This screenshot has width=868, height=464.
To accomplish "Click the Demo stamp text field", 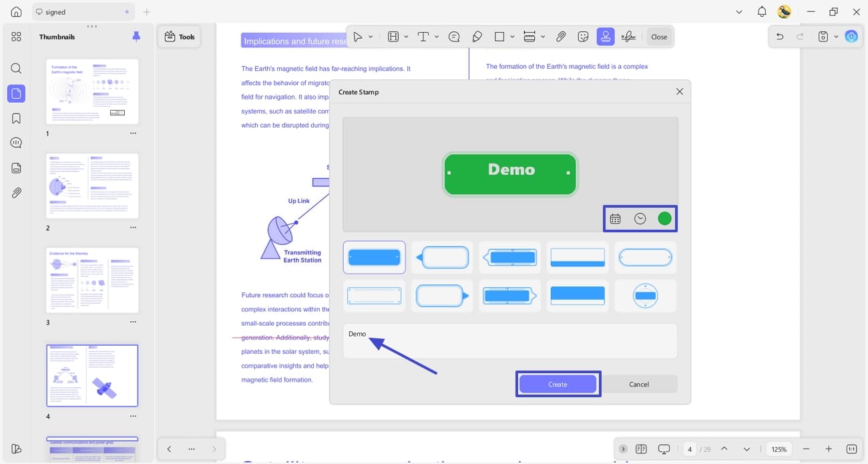I will click(x=510, y=340).
